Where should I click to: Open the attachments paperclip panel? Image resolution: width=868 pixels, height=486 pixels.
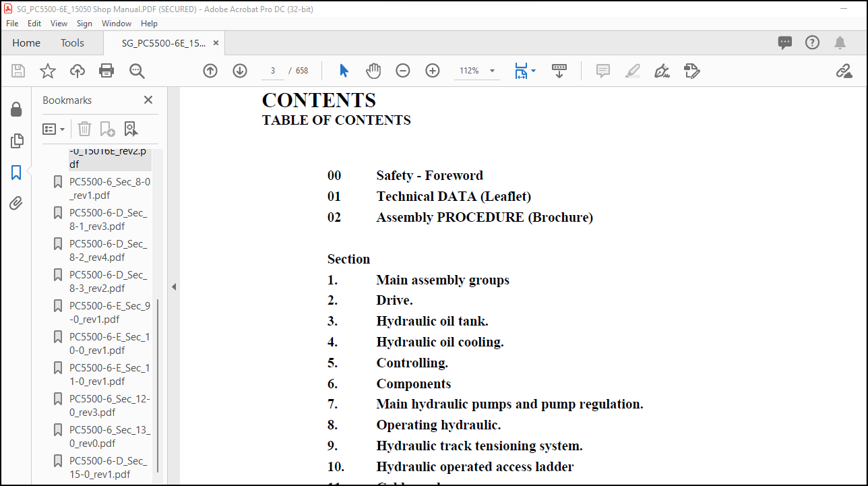[16, 204]
